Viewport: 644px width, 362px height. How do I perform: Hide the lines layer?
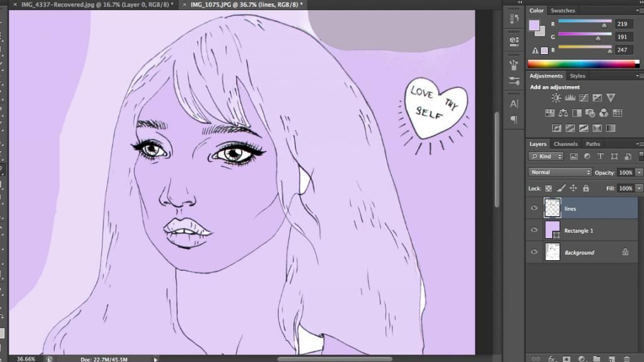click(534, 208)
